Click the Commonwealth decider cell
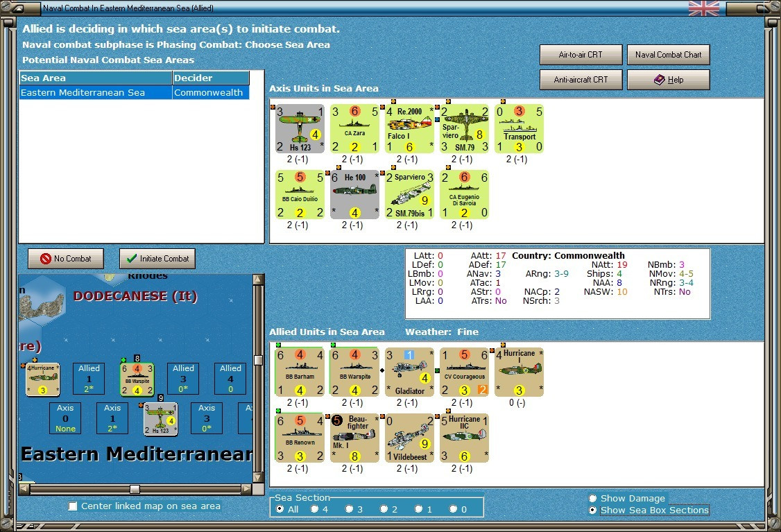The image size is (781, 532). [211, 93]
